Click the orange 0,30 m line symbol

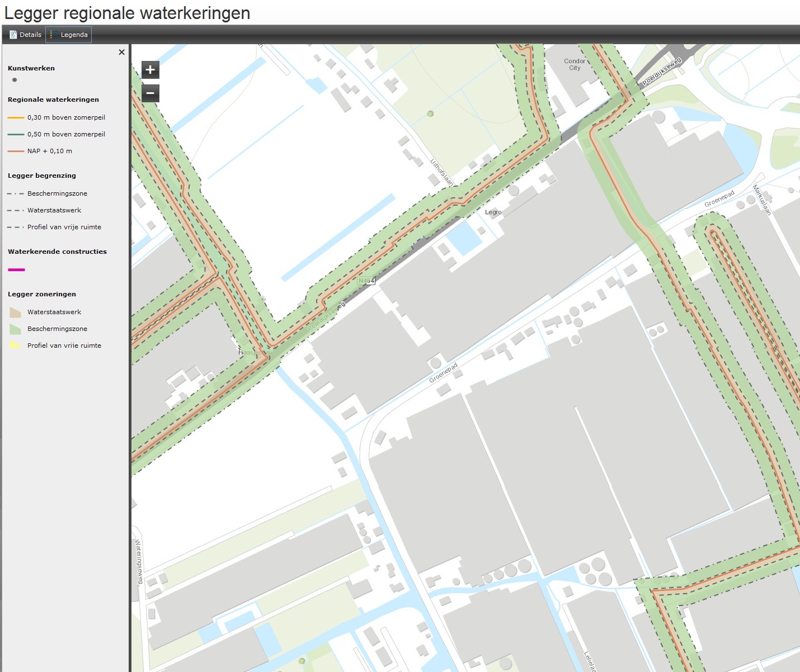click(16, 118)
